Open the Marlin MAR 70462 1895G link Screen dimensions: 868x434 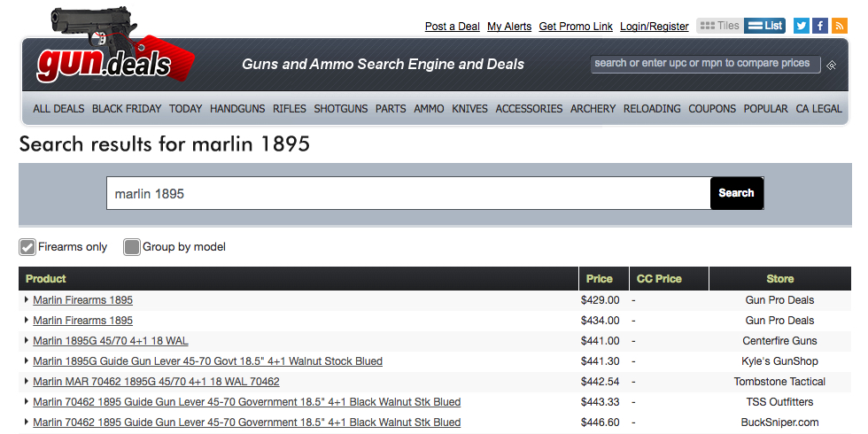(156, 382)
